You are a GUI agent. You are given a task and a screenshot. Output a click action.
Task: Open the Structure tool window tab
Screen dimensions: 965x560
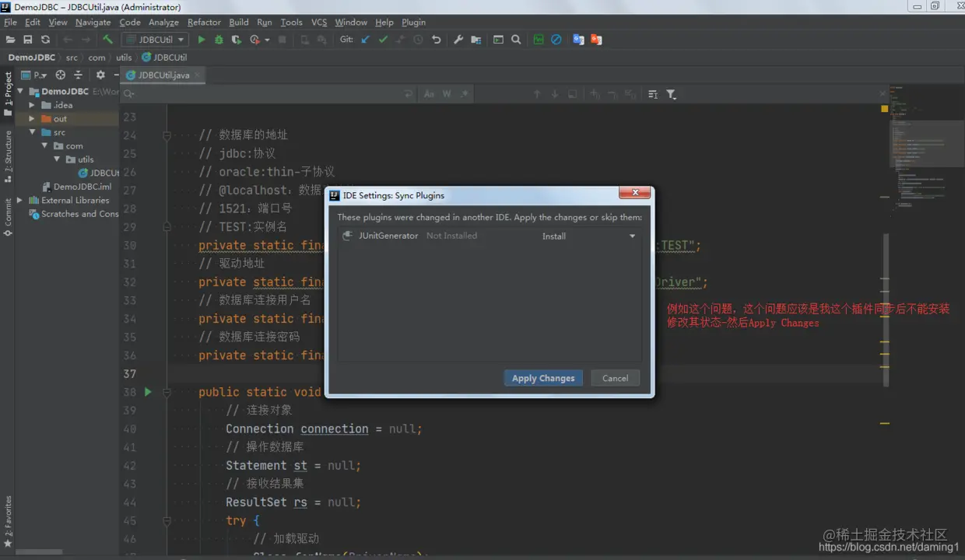[x=8, y=156]
